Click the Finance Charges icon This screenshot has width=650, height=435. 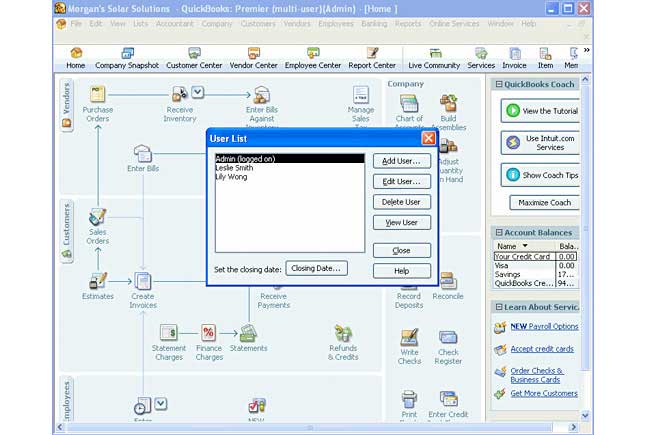pos(209,333)
